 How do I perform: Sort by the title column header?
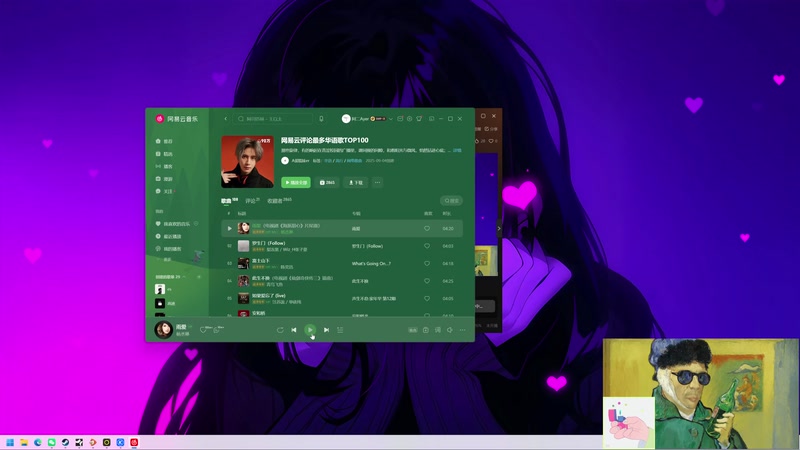click(242, 214)
